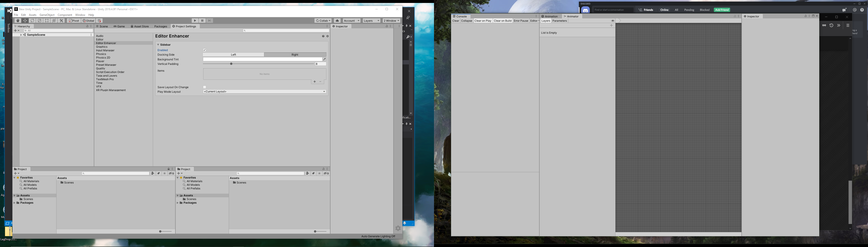This screenshot has height=247, width=868.
Task: Select the Rect Transform tool
Action: click(x=47, y=21)
